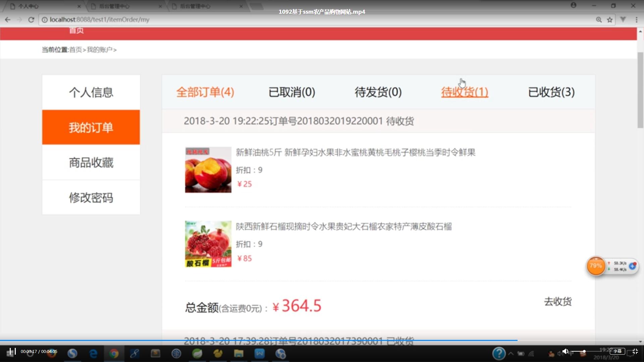The image size is (644, 362).
Task: Open 新鲜油桃5斤 product title
Action: [356, 153]
